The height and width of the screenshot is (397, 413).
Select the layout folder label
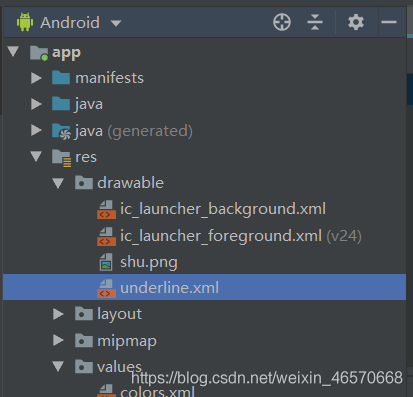click(119, 314)
